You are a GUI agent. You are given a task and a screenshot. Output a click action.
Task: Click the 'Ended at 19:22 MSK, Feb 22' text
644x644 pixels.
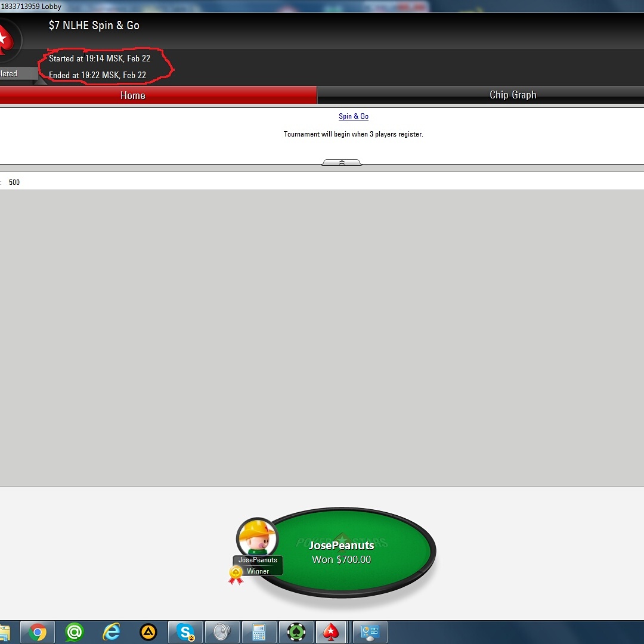coord(97,75)
